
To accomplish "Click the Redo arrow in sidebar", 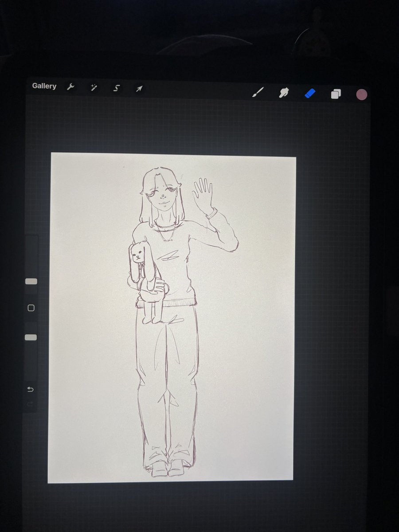I will click(x=31, y=404).
